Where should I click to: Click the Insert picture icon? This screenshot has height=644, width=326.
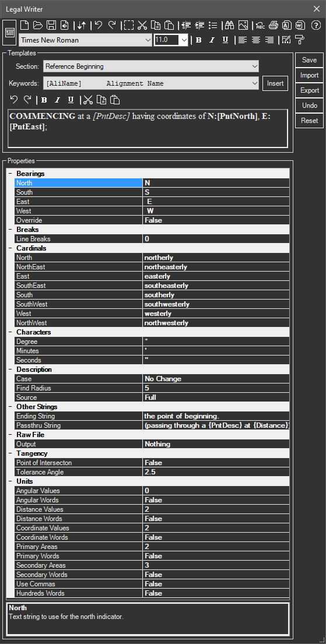click(x=243, y=26)
